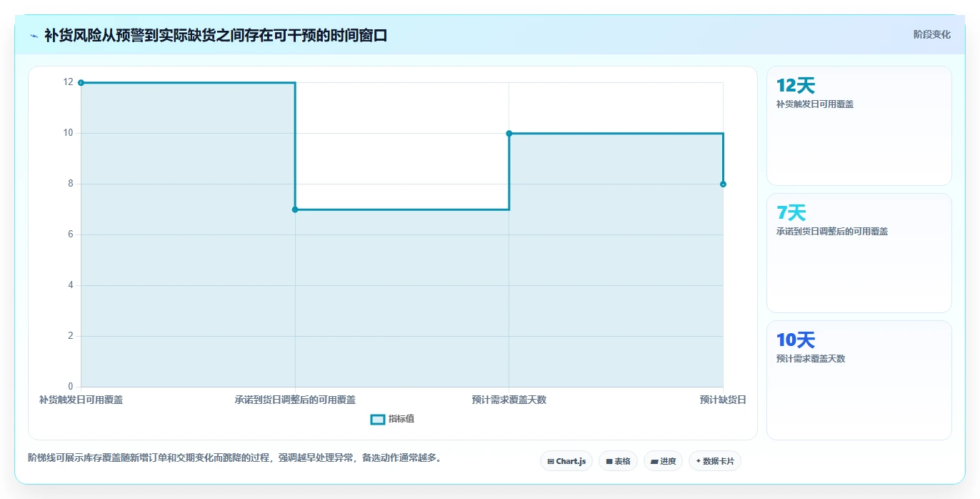Click card caption 承诺到货日调整后的可用覆盖
Image resolution: width=980 pixels, height=499 pixels.
(832, 232)
